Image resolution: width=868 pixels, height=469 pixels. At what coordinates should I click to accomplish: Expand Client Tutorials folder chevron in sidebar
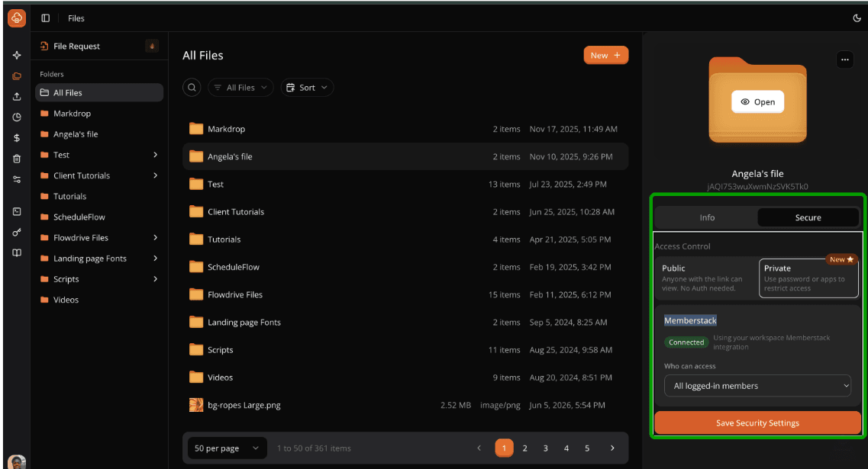coord(155,175)
